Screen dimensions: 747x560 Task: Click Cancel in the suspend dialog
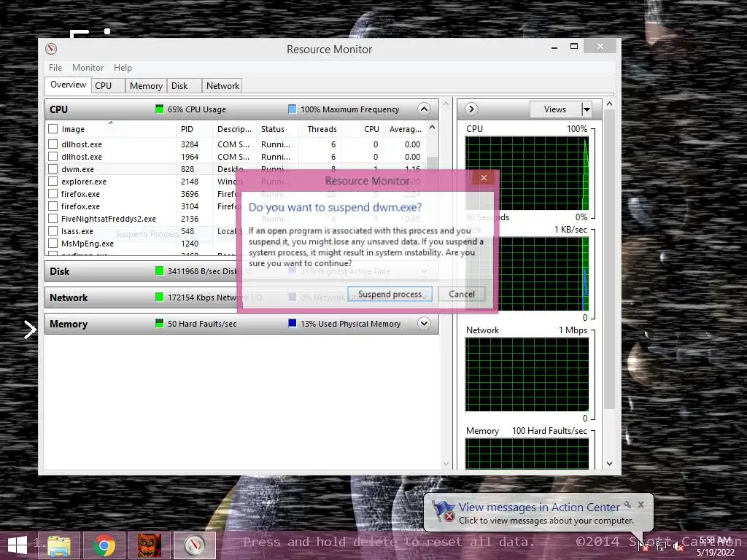point(462,295)
